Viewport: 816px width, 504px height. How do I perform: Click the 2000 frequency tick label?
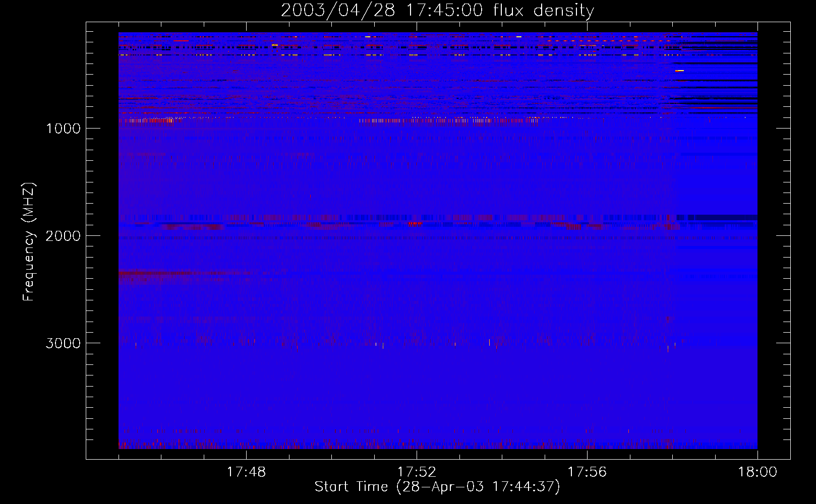pos(63,236)
